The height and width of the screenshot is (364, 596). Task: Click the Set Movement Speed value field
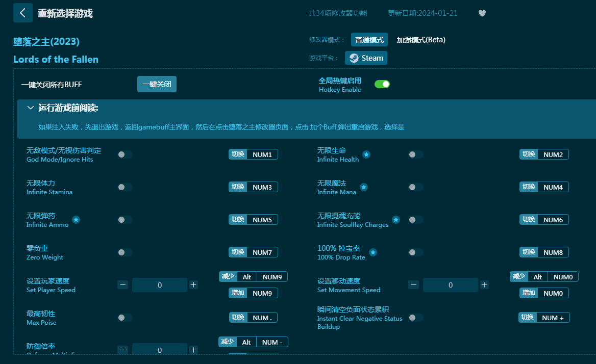(451, 285)
